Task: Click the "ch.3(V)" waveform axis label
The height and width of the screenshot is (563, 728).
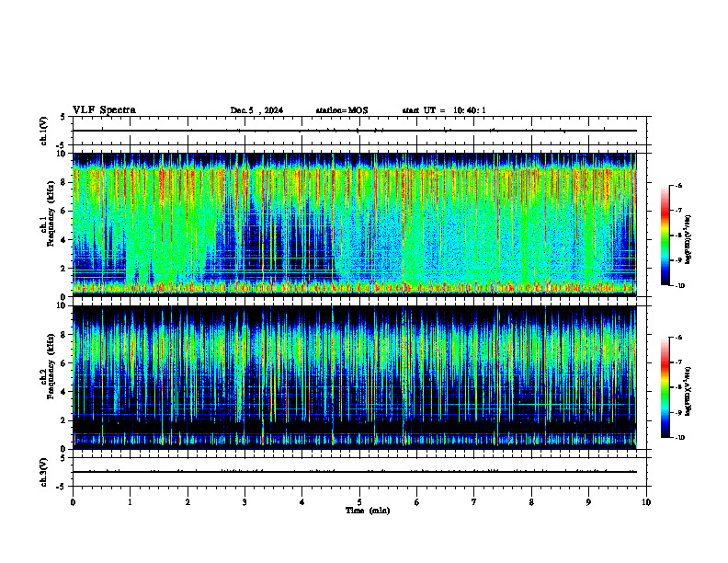Action: 44,472
